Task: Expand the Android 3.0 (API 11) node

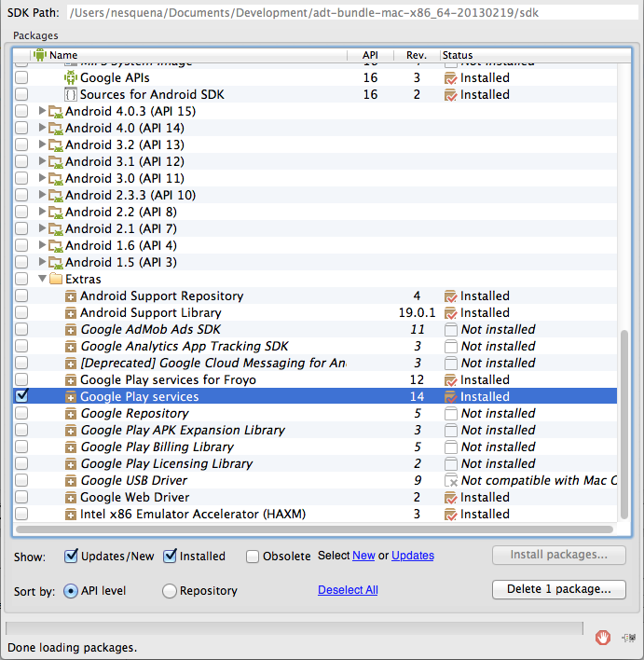Action: point(42,178)
